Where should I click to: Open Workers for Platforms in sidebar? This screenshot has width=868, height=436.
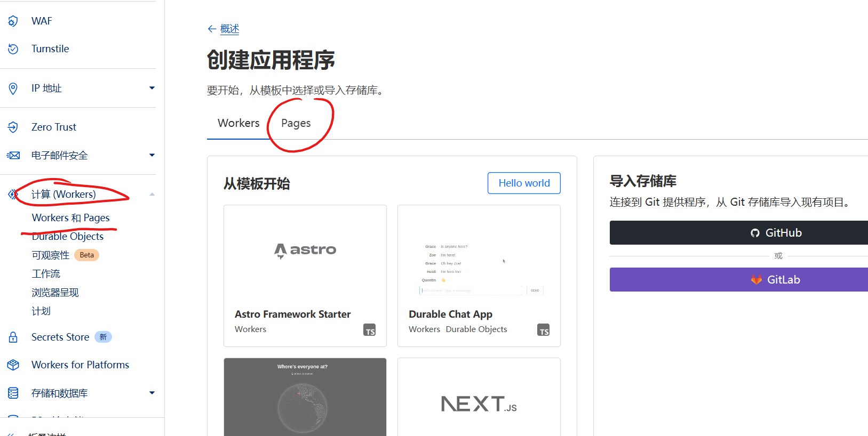click(x=80, y=365)
